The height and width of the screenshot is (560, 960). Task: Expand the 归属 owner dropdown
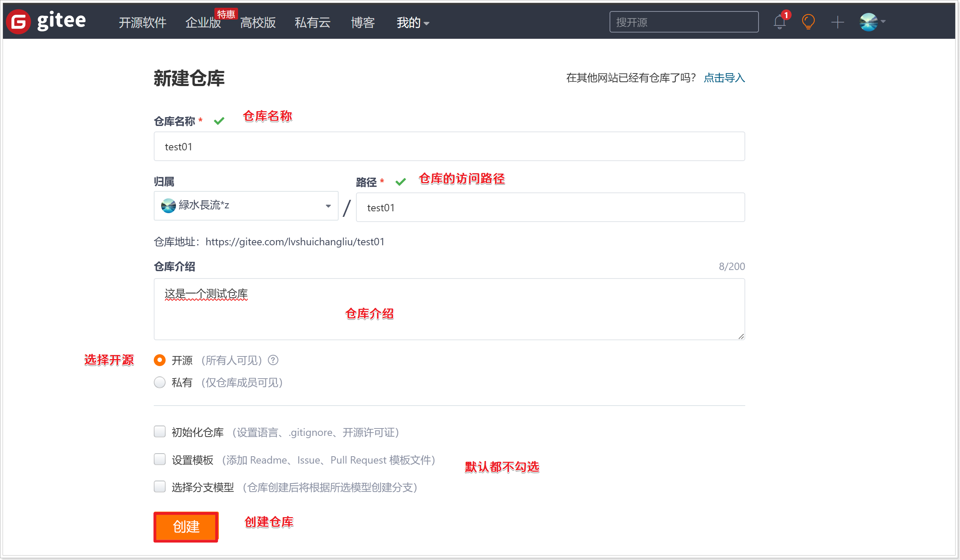(x=328, y=206)
